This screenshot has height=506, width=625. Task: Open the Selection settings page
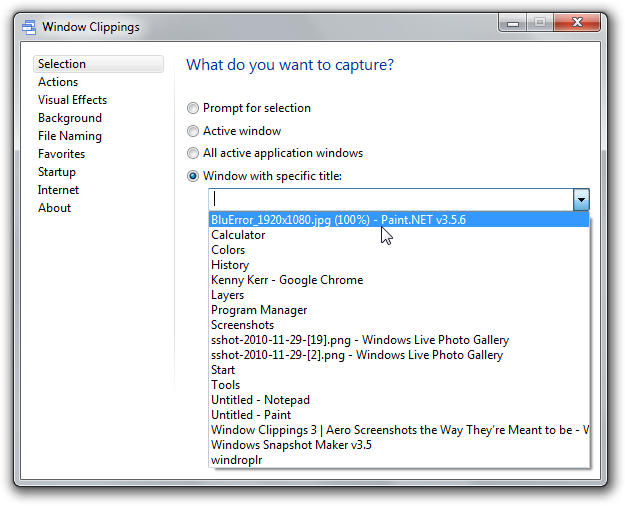[x=98, y=64]
